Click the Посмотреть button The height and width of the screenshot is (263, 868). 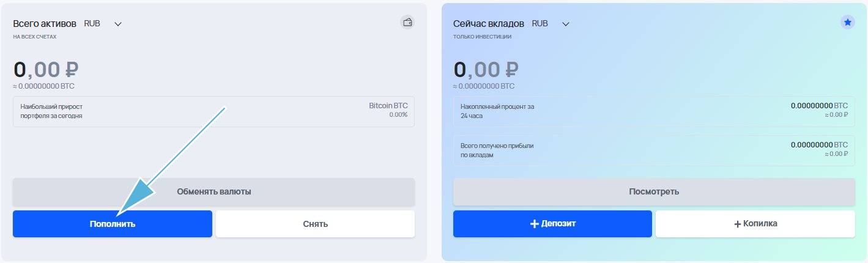point(654,191)
